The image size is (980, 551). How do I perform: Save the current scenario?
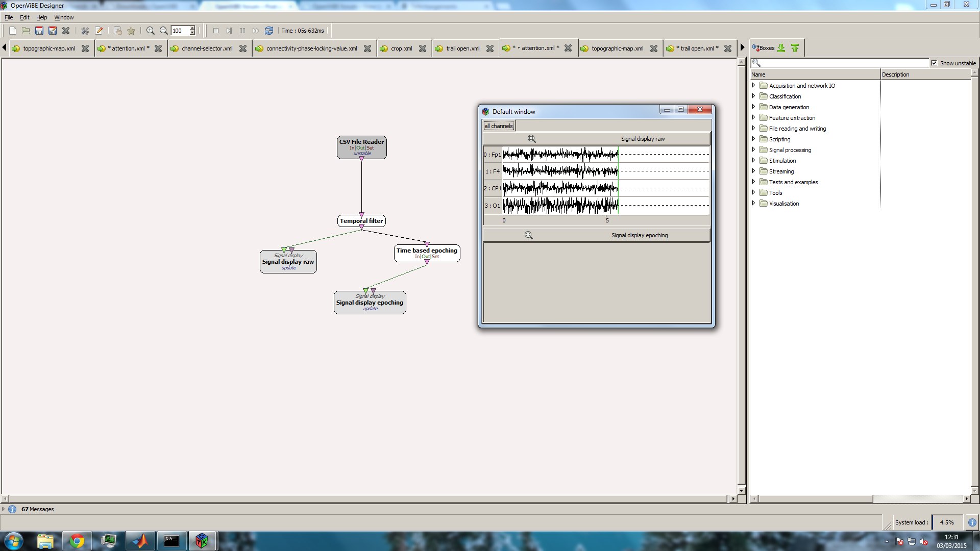point(39,31)
